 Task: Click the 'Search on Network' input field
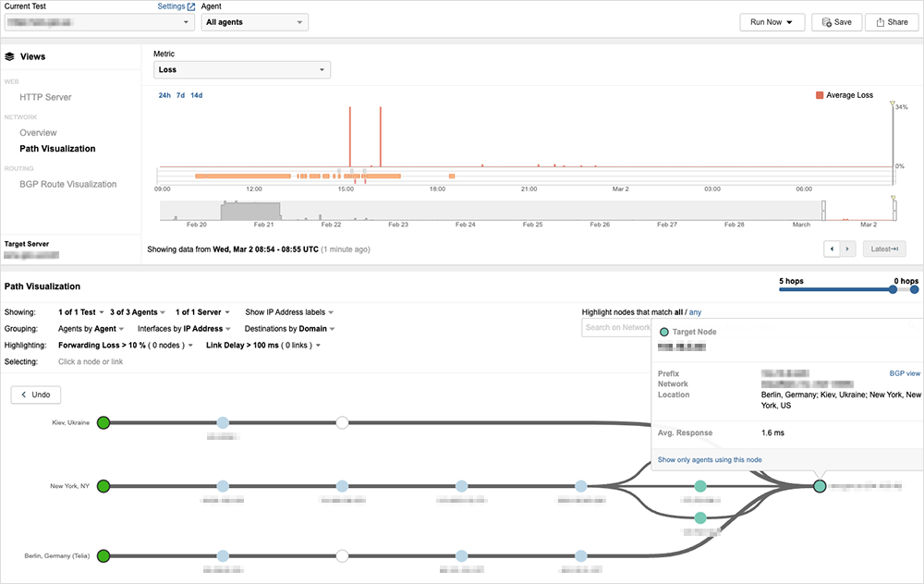point(617,327)
